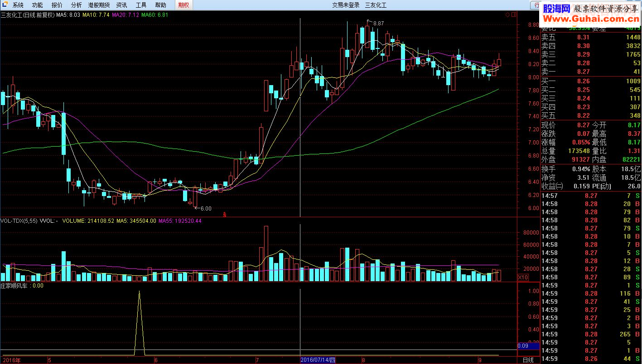642x364 pixels.
Task: Click the 收益(二) 0.159 value
Action: 581,186
